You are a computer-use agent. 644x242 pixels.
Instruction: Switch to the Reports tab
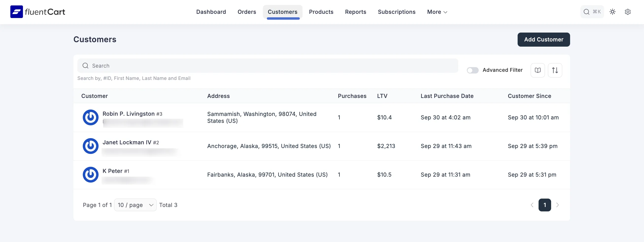[355, 12]
